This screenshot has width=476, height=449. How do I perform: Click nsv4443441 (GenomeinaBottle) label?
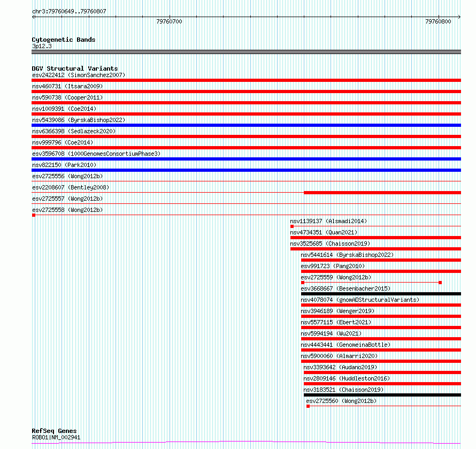pyautogui.click(x=346, y=345)
